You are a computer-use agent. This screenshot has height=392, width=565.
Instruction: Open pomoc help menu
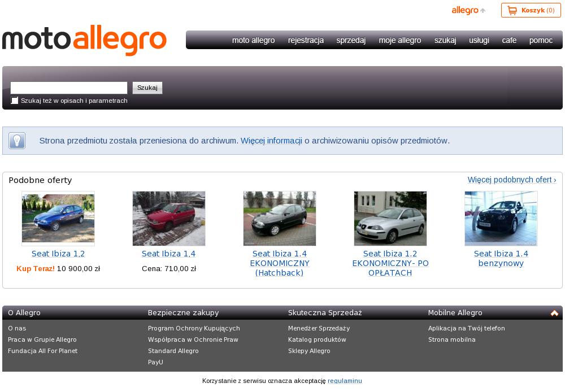point(541,40)
